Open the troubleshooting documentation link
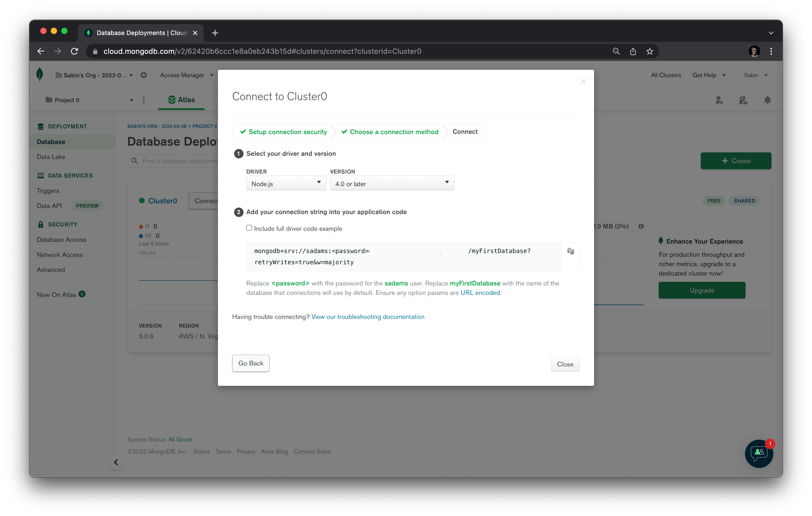Image resolution: width=812 pixels, height=516 pixels. click(x=368, y=317)
